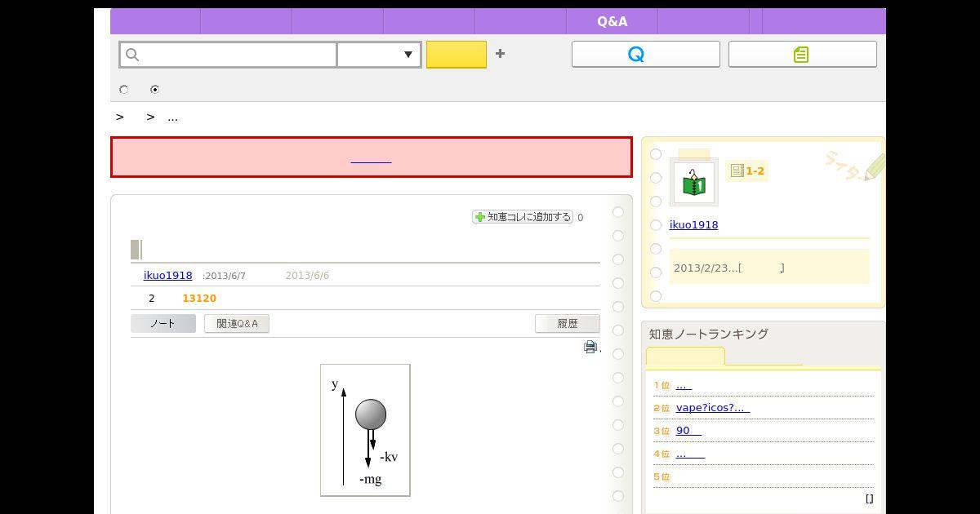Click the 1-2 grade badge icon
The height and width of the screenshot is (514, 980).
click(x=746, y=171)
